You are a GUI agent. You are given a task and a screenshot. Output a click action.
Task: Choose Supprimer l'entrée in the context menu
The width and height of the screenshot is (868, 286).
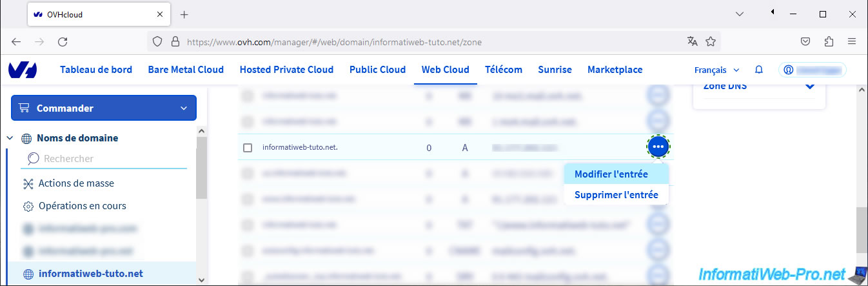pos(616,194)
